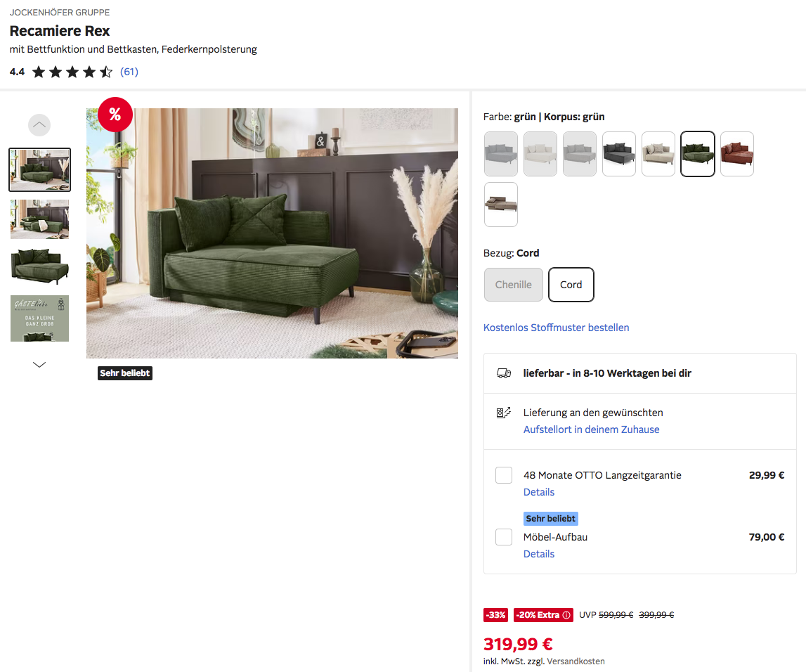This screenshot has width=806, height=672.
Task: Click the Aufstellort delivery placement icon
Action: pos(504,413)
